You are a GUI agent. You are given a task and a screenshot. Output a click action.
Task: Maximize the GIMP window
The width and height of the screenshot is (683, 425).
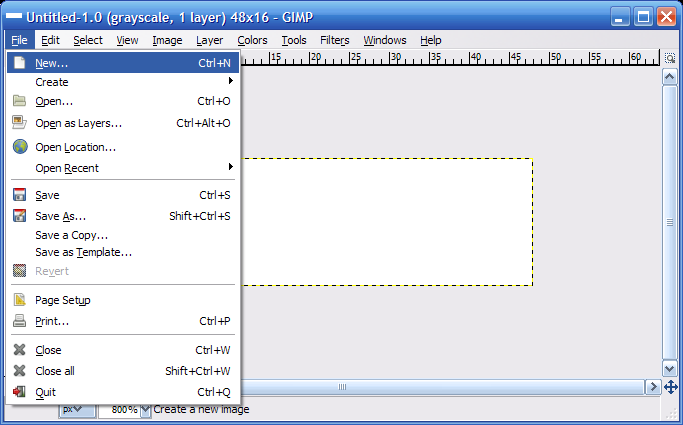point(643,17)
